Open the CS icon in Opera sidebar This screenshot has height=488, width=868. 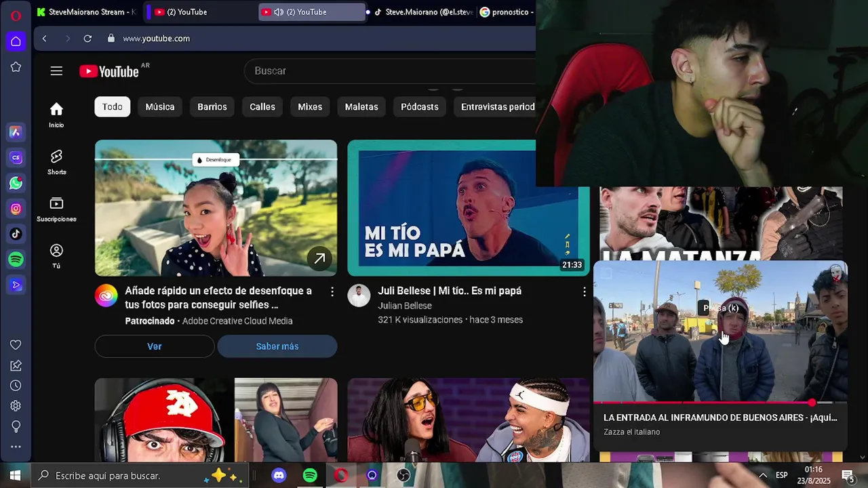click(16, 158)
